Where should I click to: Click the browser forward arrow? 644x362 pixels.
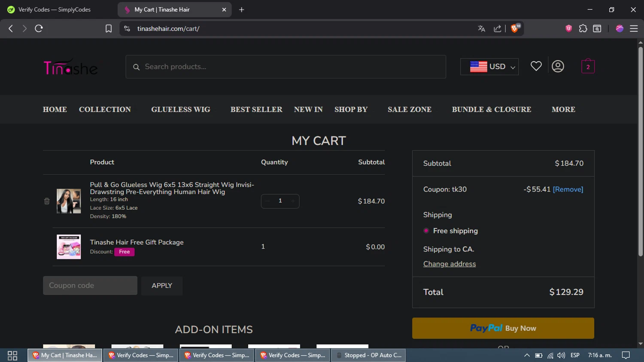coord(24,28)
